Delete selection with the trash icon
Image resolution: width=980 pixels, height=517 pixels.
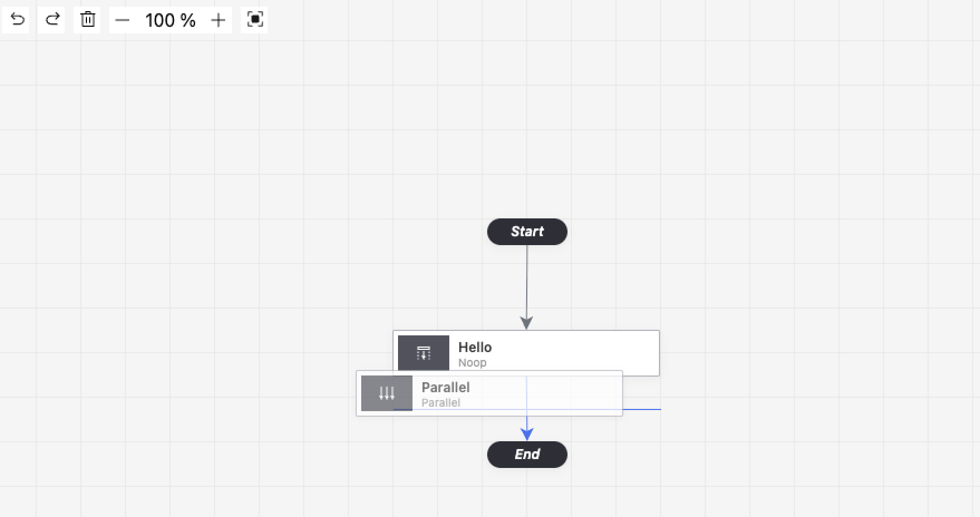click(88, 20)
